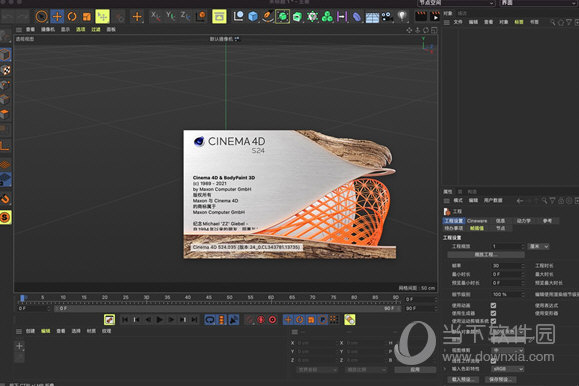Click the project scale unit dropdown
579x386 pixels.
(539, 246)
